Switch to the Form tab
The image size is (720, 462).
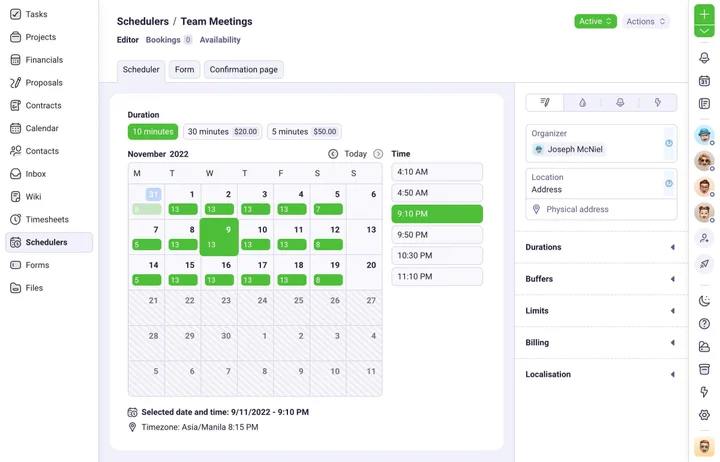click(184, 70)
